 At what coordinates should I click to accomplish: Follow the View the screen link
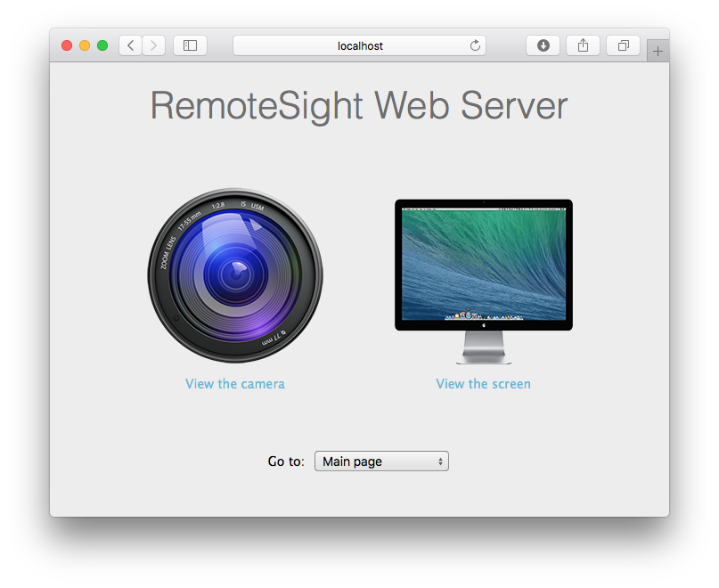[483, 383]
